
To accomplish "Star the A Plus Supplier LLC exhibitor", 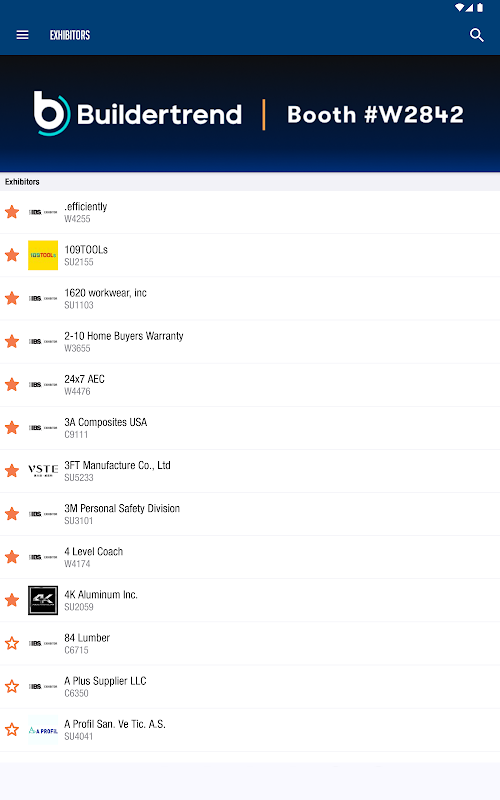I will click(12, 686).
